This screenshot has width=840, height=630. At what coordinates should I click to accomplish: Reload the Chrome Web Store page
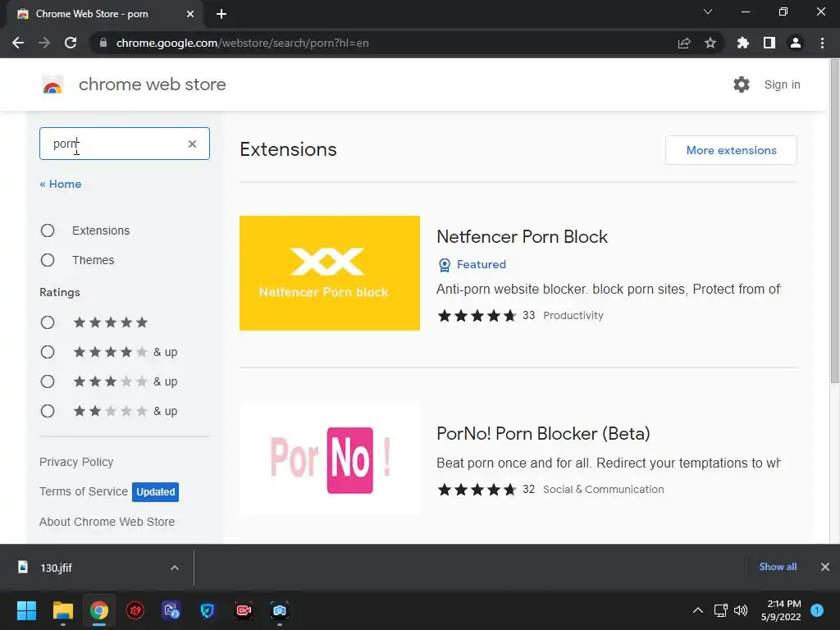coord(71,43)
